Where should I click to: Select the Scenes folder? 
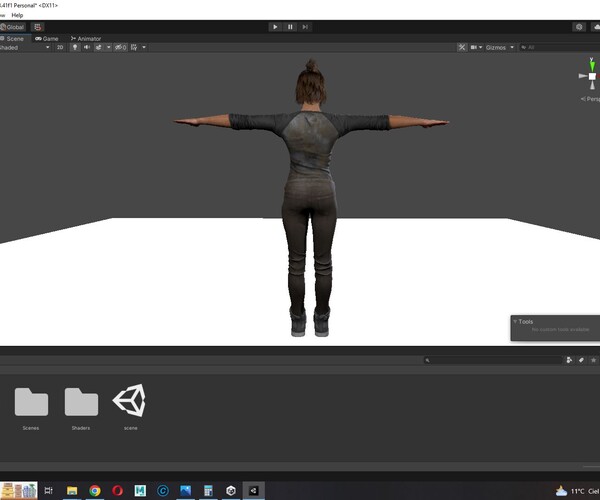(31, 407)
